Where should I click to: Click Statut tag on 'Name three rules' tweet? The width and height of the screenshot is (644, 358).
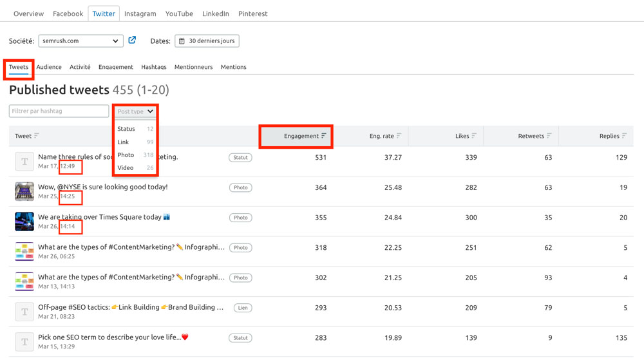pyautogui.click(x=240, y=158)
